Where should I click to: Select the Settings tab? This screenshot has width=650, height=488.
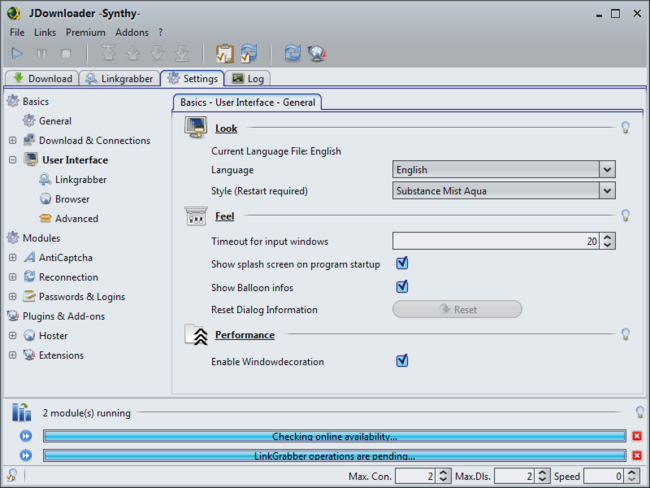point(193,78)
